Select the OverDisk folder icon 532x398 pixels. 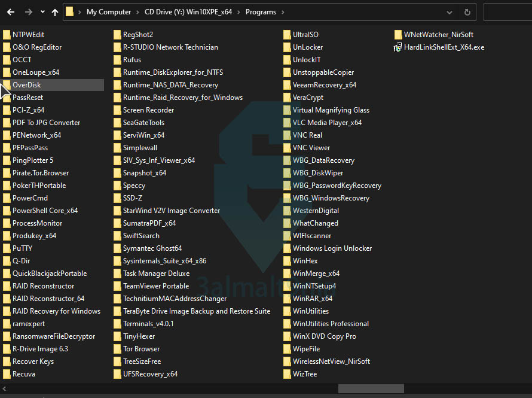7,85
